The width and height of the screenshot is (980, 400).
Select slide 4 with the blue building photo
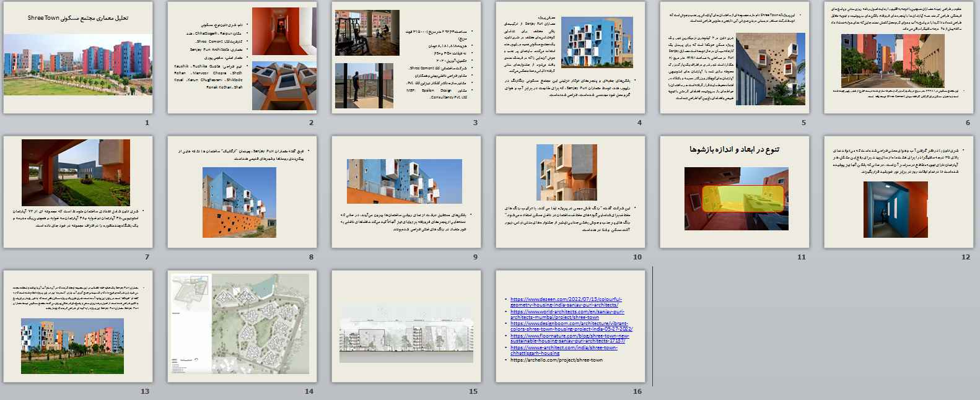pos(570,58)
